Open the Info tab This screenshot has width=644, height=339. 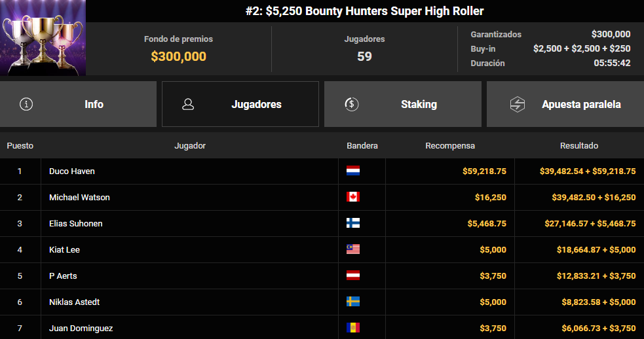(x=78, y=104)
